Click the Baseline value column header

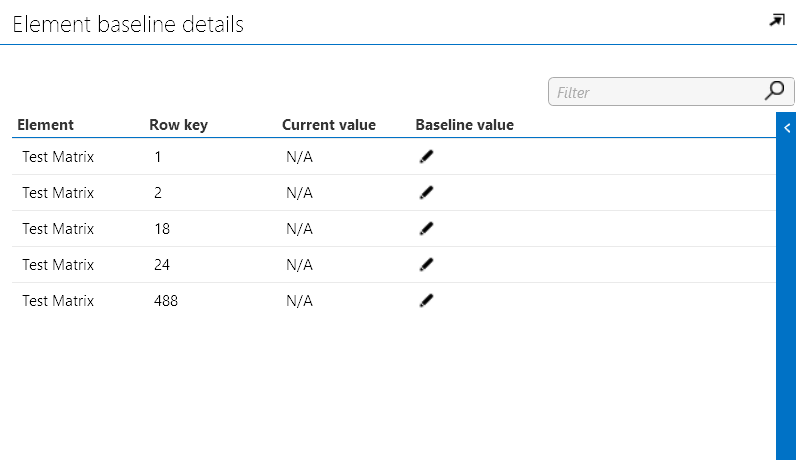464,125
